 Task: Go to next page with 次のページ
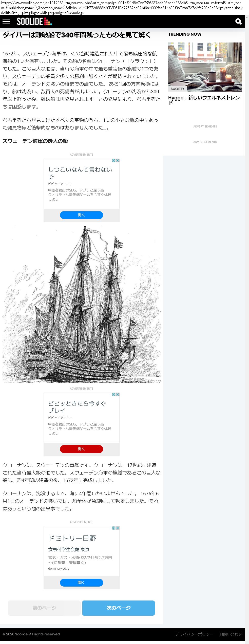coord(119,608)
